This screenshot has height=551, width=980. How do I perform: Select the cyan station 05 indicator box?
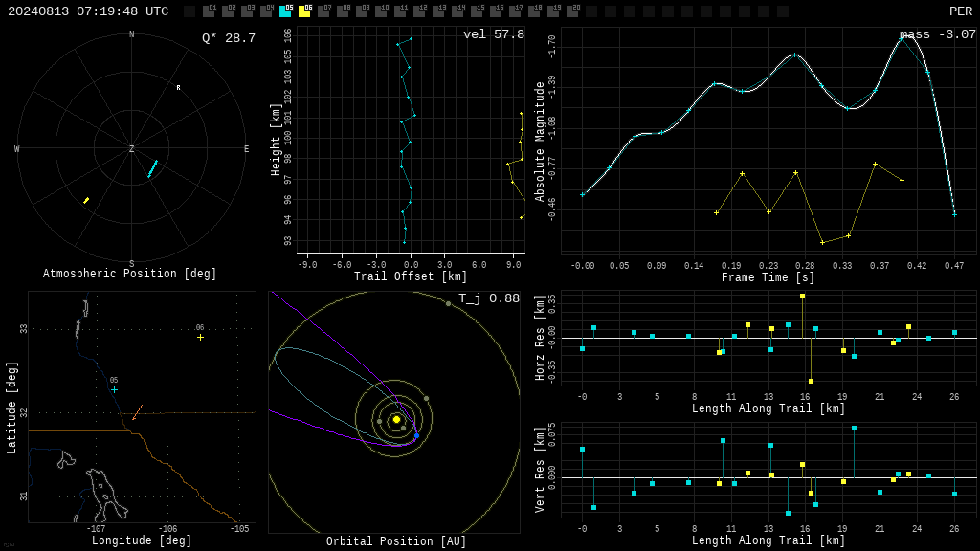[285, 11]
